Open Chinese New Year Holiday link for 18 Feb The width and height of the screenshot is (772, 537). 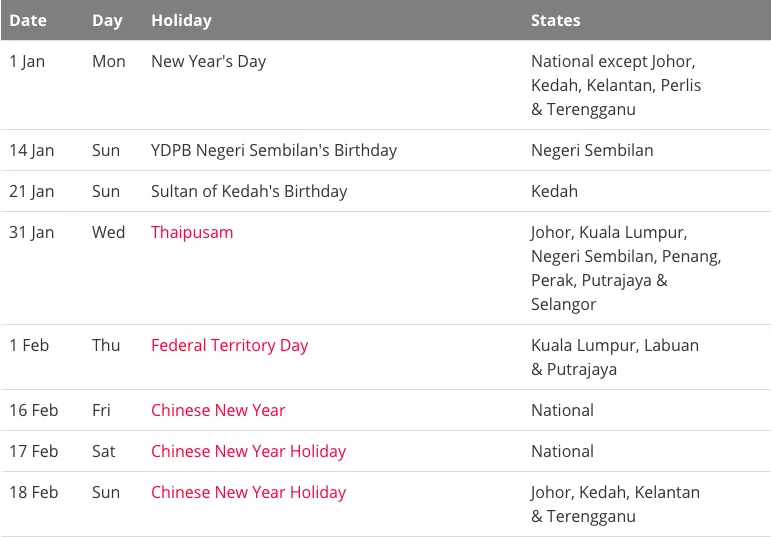248,492
